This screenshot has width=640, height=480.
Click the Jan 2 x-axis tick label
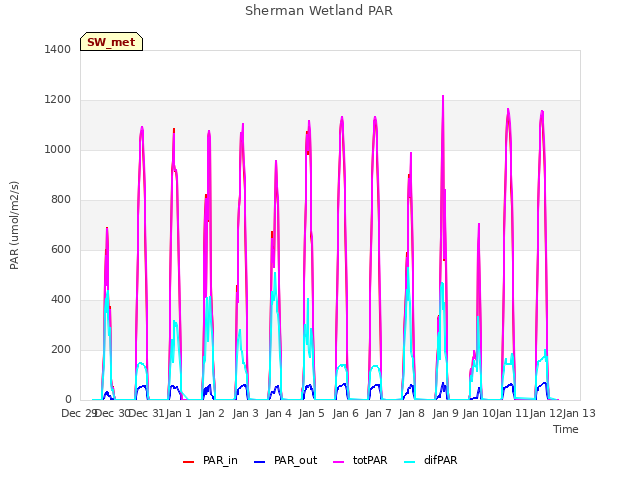(212, 413)
